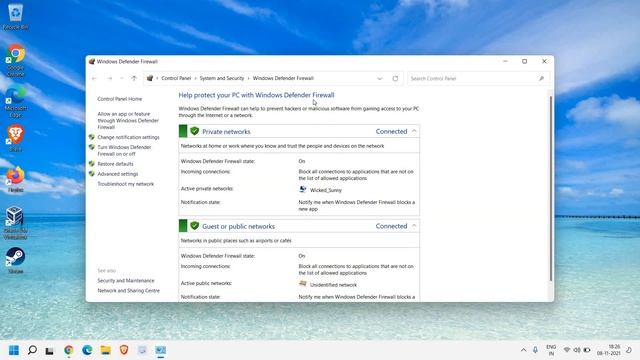Open Security and Maintenance link
Screen dimensions: 640x360
126,280
